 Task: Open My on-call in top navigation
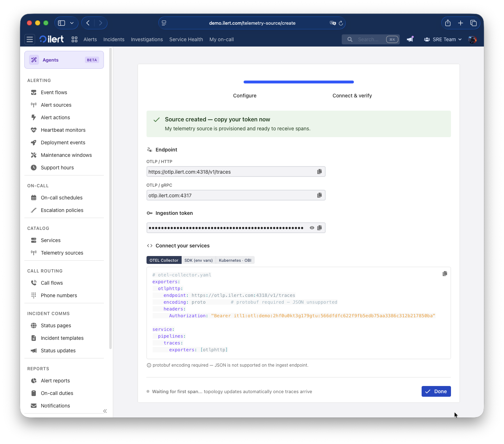222,39
